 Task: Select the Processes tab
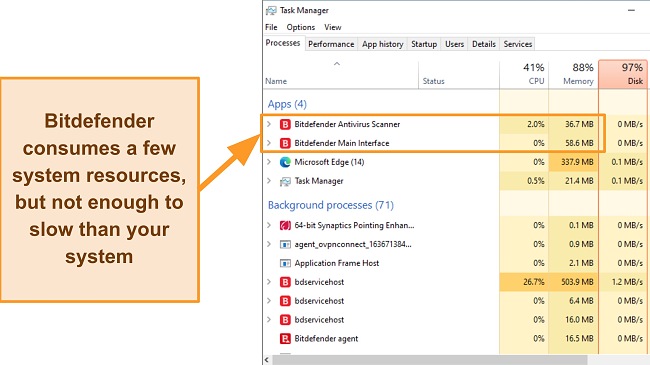click(283, 43)
